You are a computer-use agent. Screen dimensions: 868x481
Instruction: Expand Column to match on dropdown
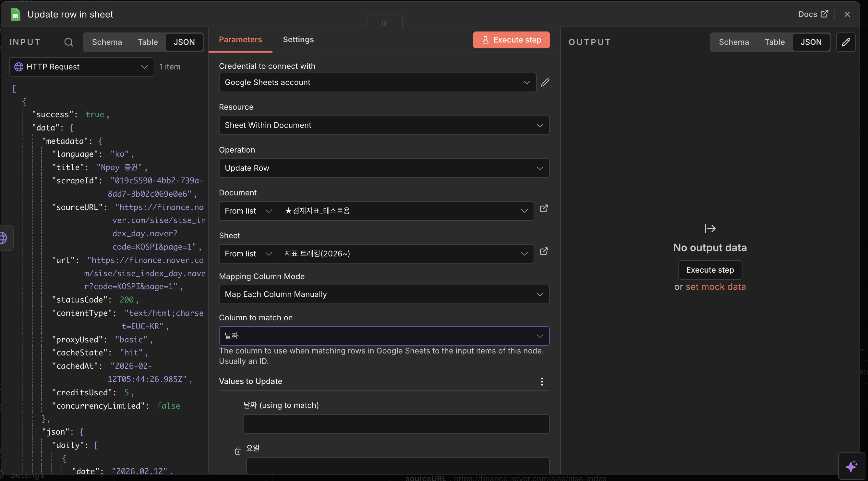(384, 336)
